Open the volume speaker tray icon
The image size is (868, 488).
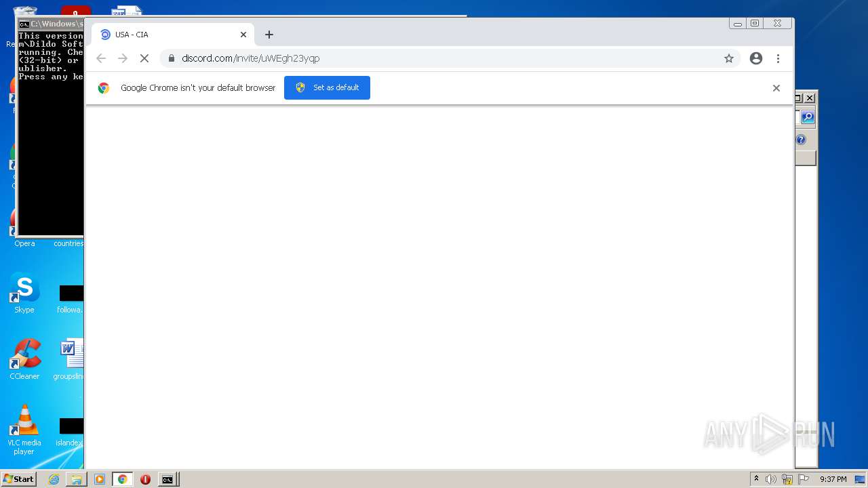771,479
